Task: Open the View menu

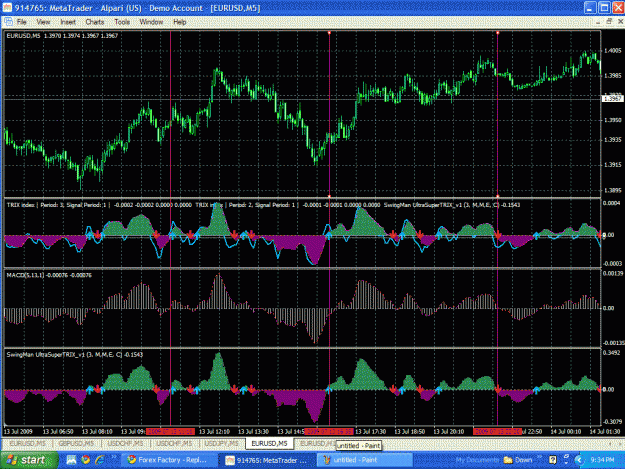Action: coord(43,22)
